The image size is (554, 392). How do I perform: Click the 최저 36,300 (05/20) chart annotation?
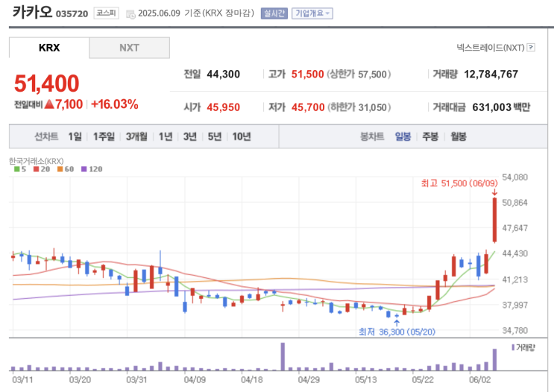[x=397, y=332]
